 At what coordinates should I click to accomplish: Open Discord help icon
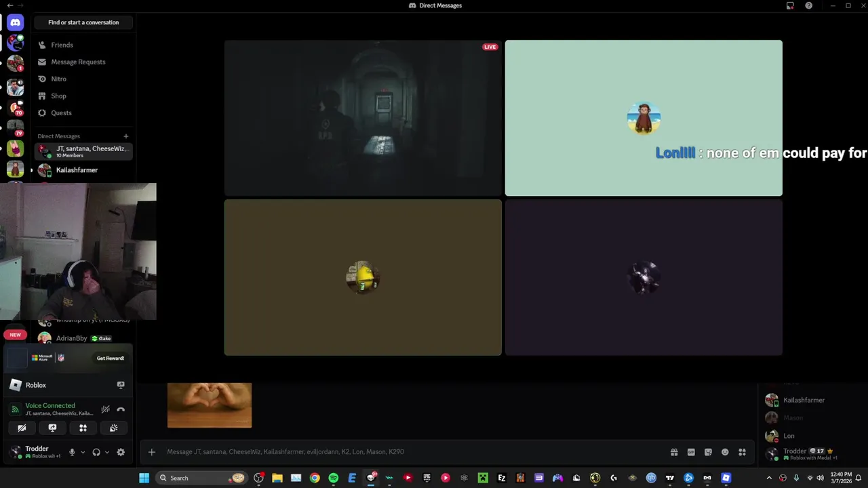point(808,5)
